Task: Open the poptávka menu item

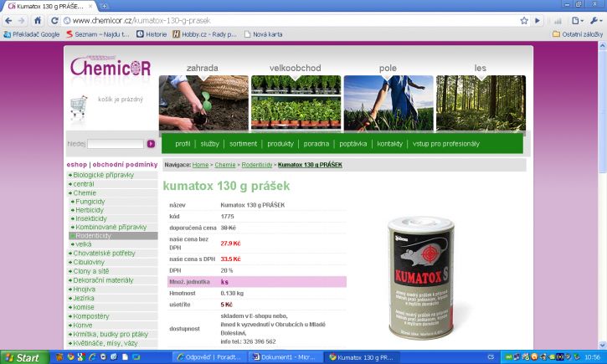Action: click(x=353, y=144)
